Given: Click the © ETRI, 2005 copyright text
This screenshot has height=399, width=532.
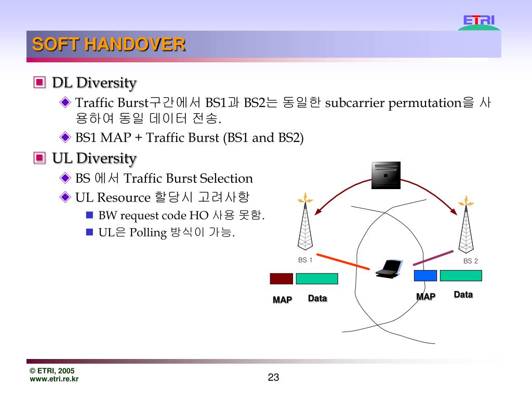Looking at the screenshot, I should pos(52,371).
